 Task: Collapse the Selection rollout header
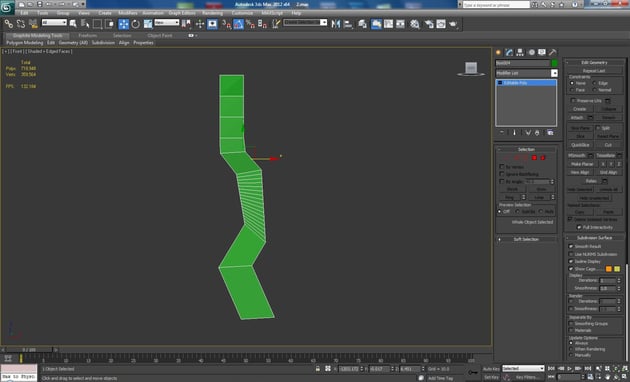526,149
